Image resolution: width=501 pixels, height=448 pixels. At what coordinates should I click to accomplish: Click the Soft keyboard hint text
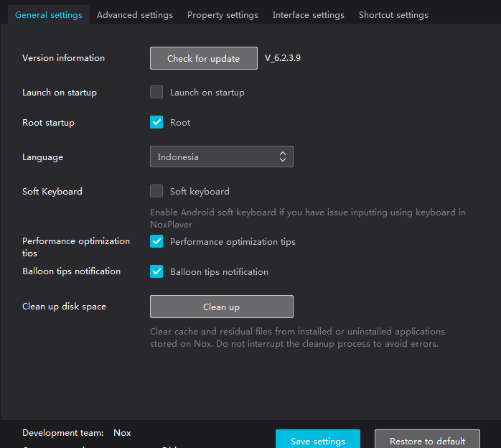click(x=307, y=218)
